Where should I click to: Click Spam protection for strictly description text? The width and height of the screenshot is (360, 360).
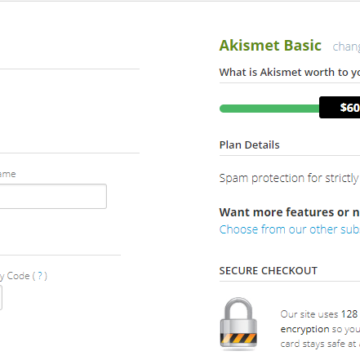289,178
